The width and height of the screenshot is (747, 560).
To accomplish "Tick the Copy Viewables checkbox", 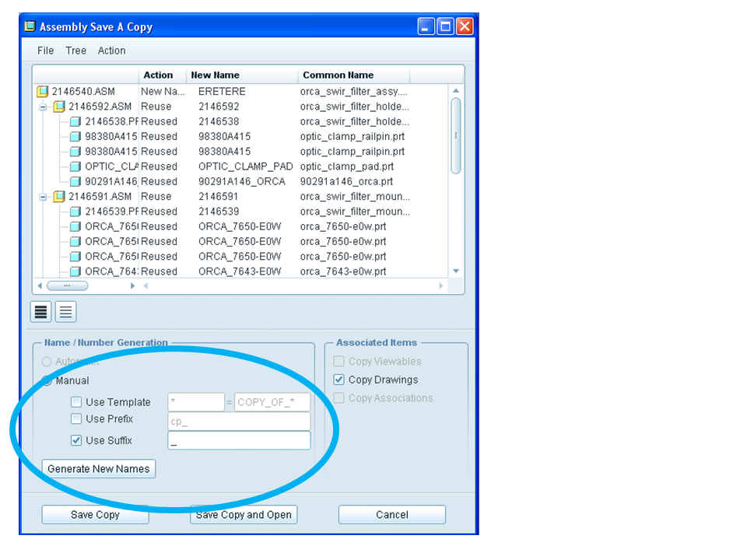I will [338, 362].
